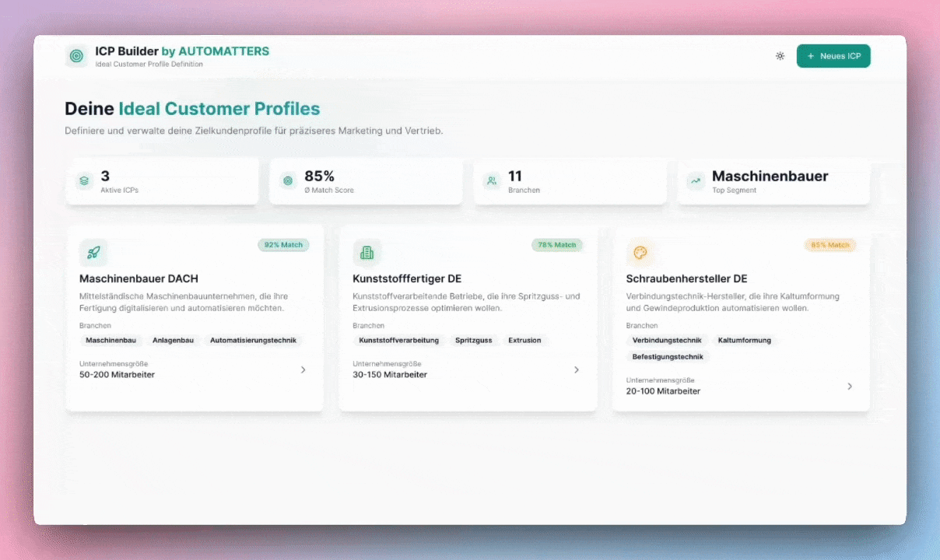Click the 92% Match badge
The image size is (940, 560).
(x=283, y=245)
